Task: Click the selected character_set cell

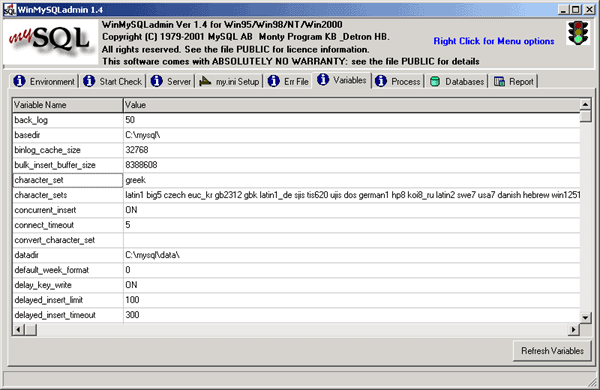Action: pyautogui.click(x=68, y=180)
